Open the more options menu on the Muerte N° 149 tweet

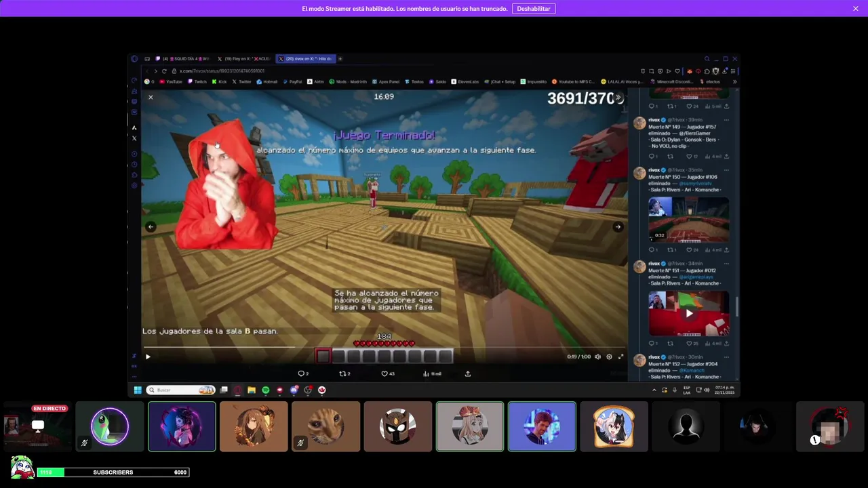[x=726, y=120]
